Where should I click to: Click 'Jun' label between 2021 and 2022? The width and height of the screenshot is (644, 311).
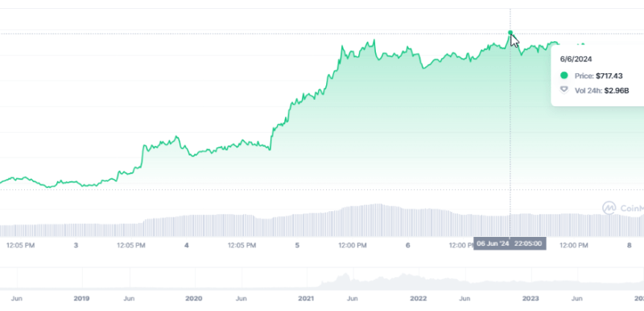(x=352, y=298)
